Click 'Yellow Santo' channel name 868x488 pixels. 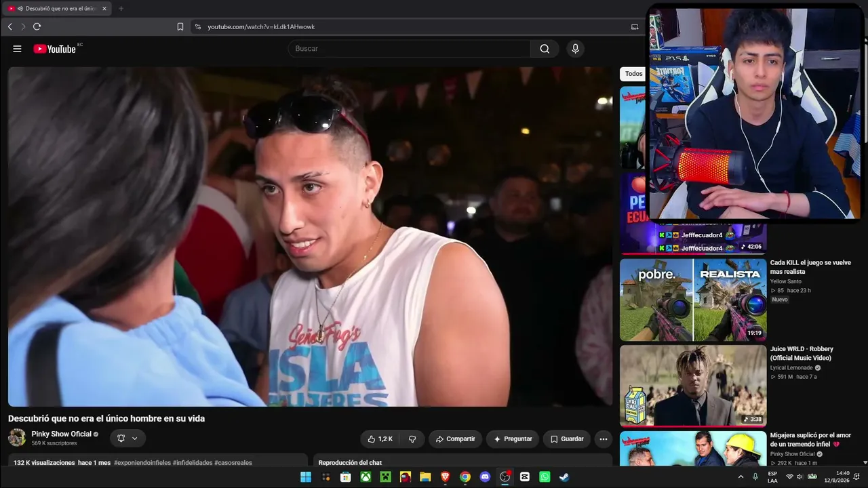pos(786,281)
